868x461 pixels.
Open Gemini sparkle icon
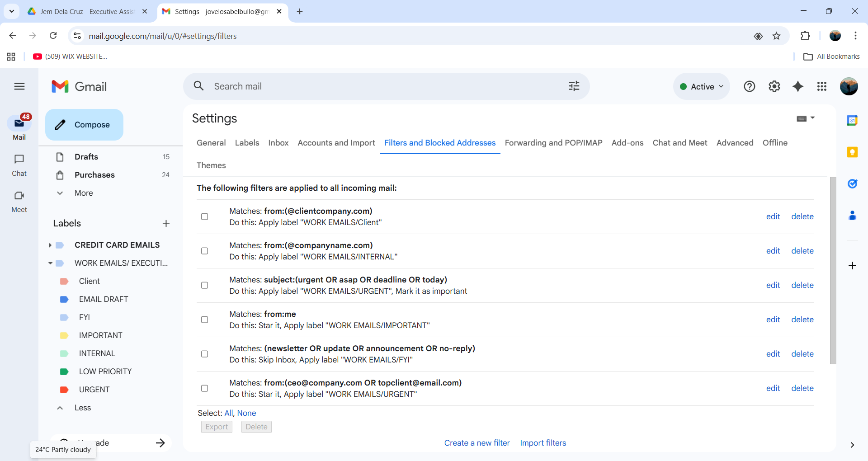798,86
